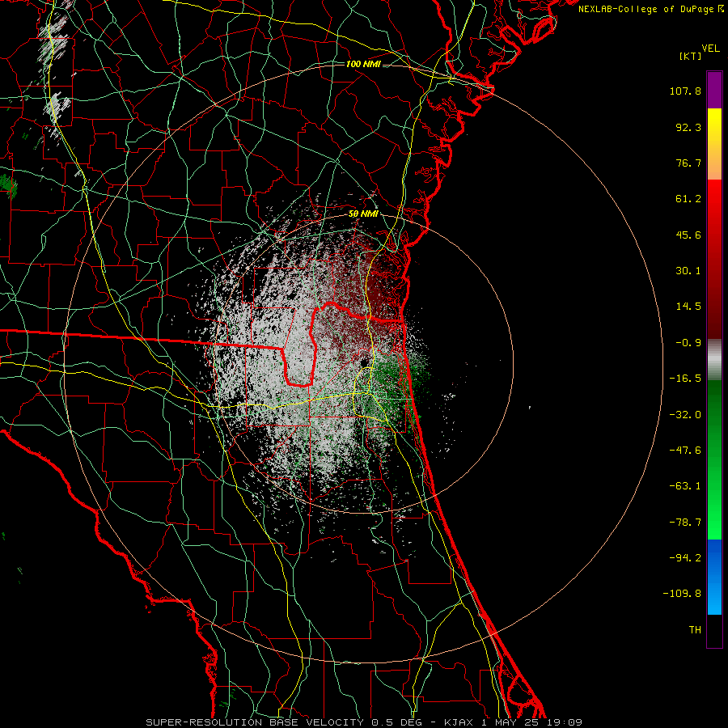Click the Super-Resolution Base Velocity caption
This screenshot has height=728, width=728.
coord(364,722)
